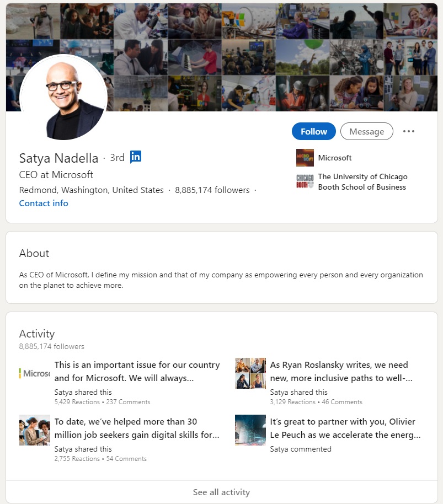This screenshot has width=443, height=504.
Task: Open the three-dot more actions menu
Action: pos(409,131)
